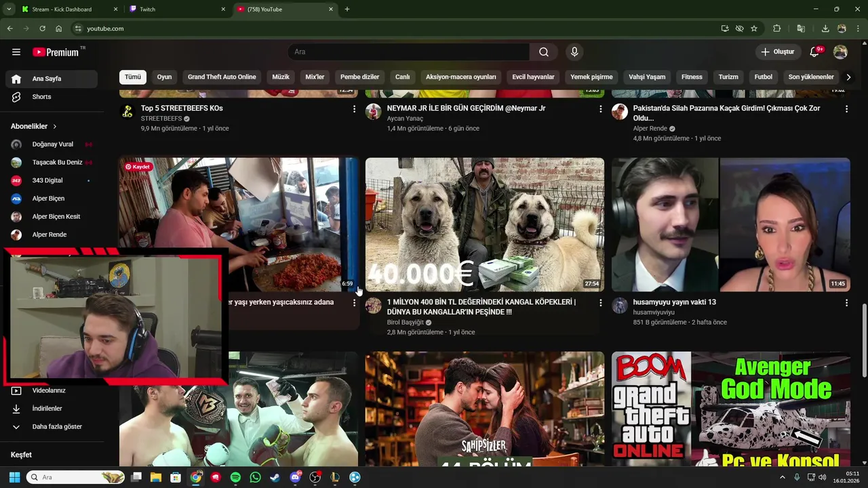Open Google Translate extension icon
The height and width of the screenshot is (488, 868).
(x=801, y=28)
